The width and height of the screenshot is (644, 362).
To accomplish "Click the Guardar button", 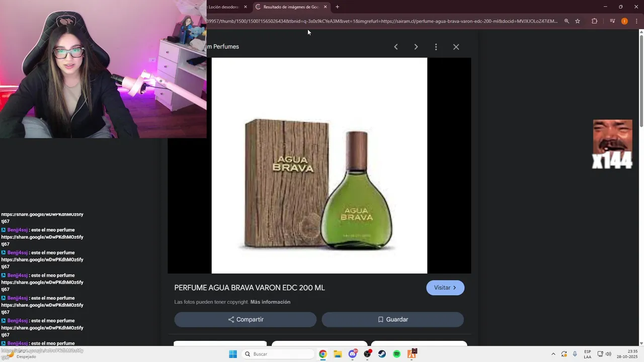I will (392, 320).
